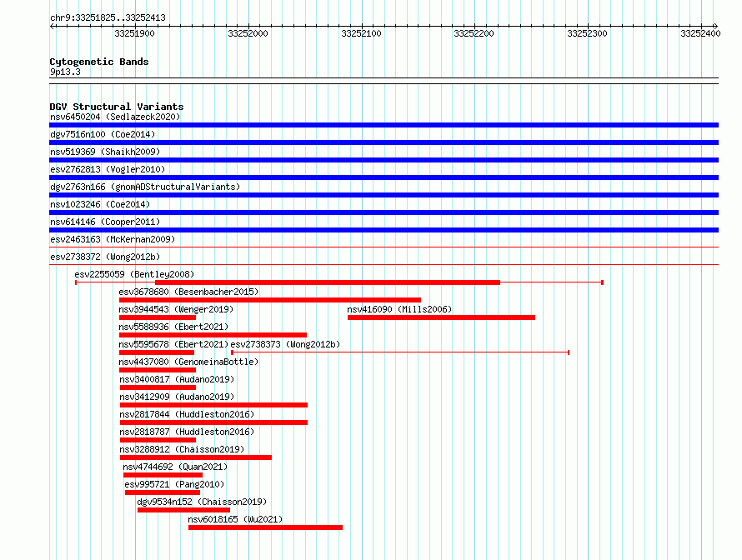
Task: Open nsv3944543 (Wenger2019) variant
Action: (x=176, y=309)
